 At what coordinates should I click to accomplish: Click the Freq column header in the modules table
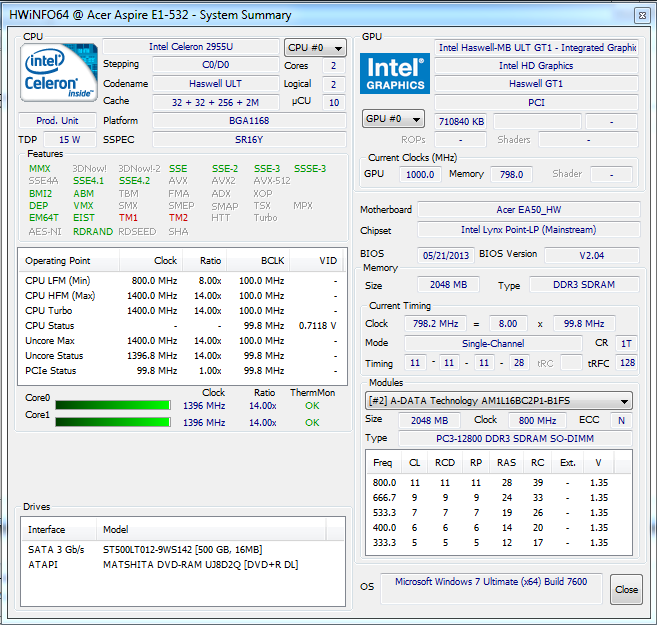tap(383, 463)
